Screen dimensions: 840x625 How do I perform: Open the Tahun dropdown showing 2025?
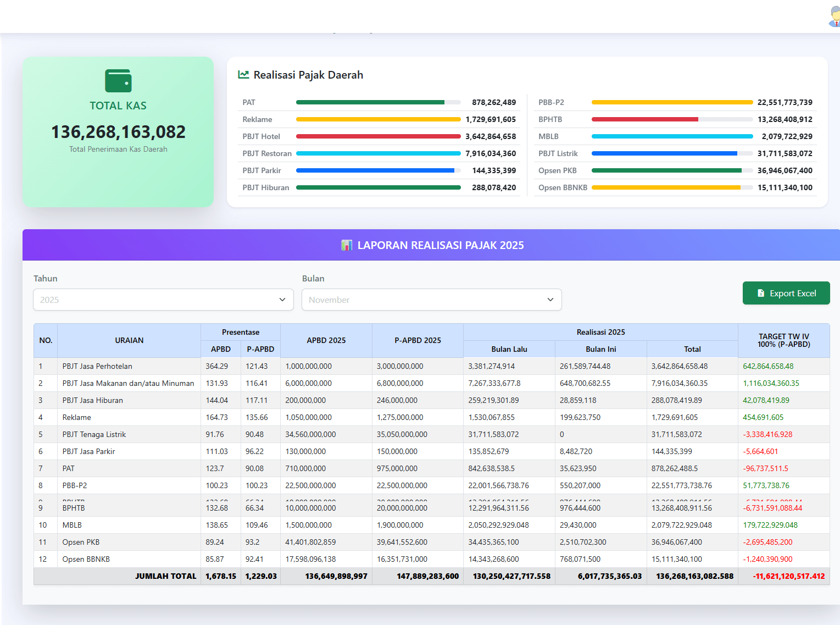(x=163, y=300)
